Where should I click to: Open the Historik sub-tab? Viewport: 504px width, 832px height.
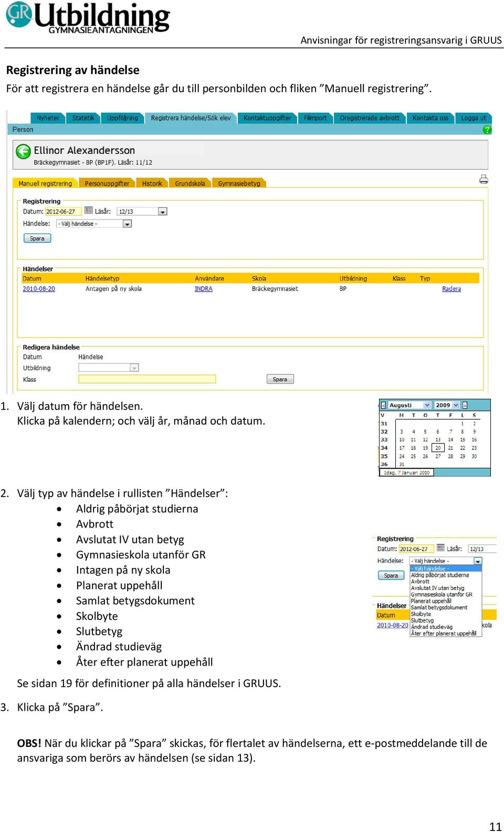[x=152, y=183]
